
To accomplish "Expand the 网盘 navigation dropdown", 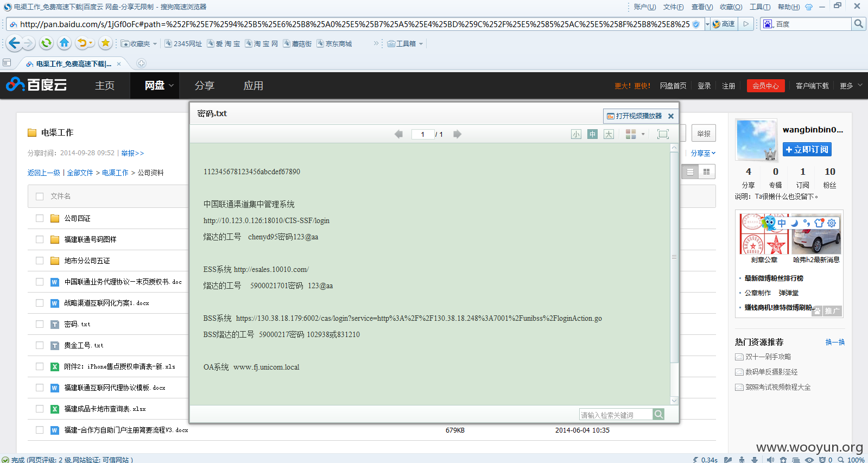I will (171, 85).
